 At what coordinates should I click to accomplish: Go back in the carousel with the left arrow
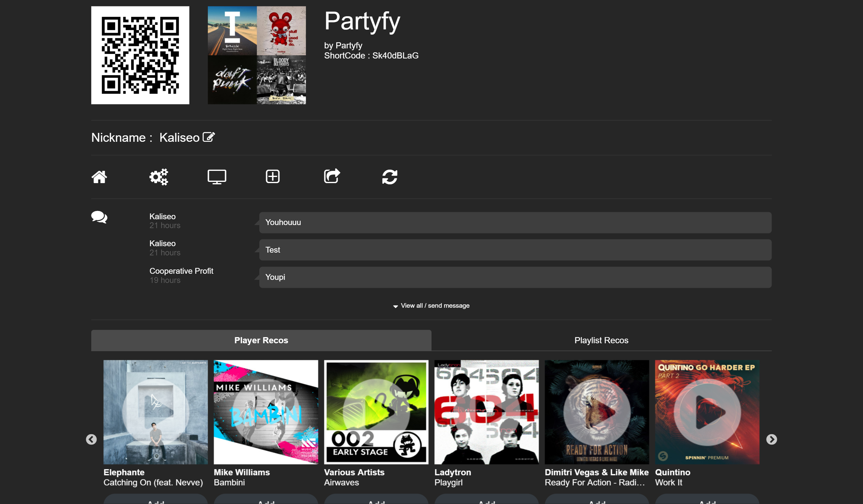[x=91, y=439]
